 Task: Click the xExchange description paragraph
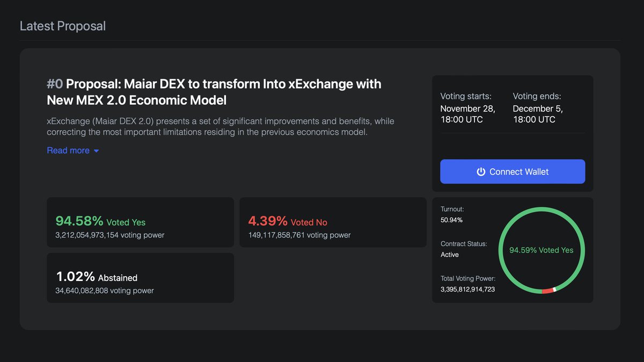pyautogui.click(x=220, y=127)
